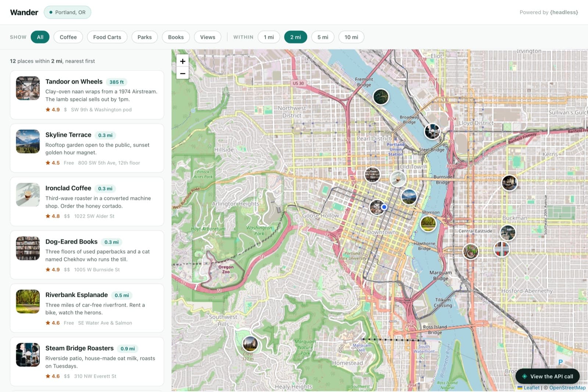The width and height of the screenshot is (588, 392).
Task: Filter places by Food Carts
Action: point(107,37)
